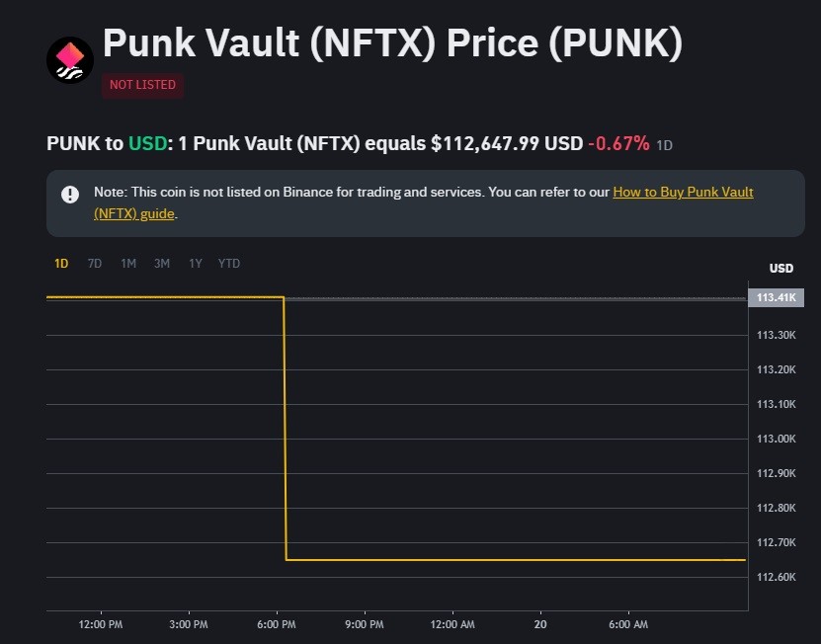The width and height of the screenshot is (821, 644).
Task: Click the -0.67% price change value
Action: tap(618, 143)
